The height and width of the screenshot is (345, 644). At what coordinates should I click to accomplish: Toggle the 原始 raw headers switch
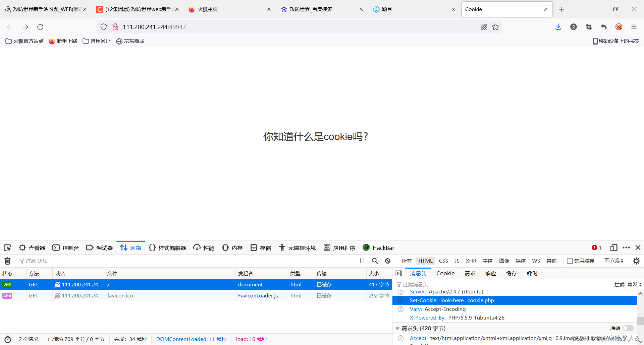pyautogui.click(x=628, y=328)
